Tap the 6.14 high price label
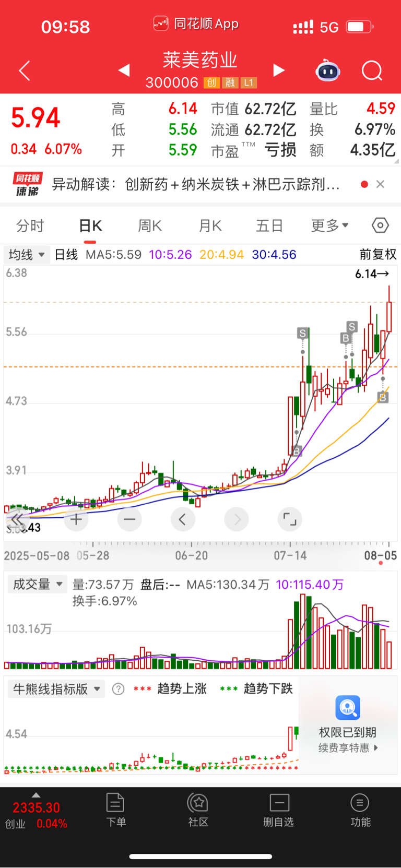 tap(372, 274)
